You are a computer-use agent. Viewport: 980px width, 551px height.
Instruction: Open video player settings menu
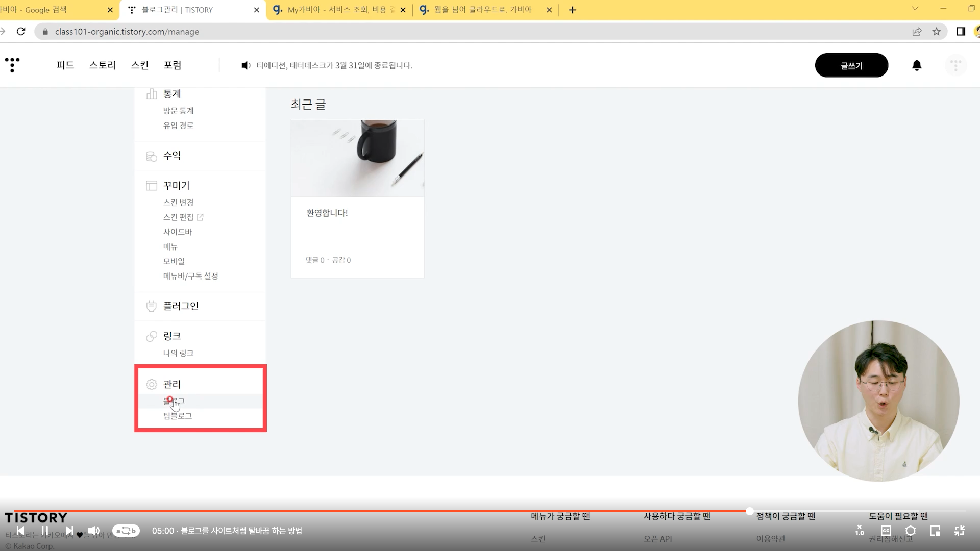pyautogui.click(x=911, y=531)
